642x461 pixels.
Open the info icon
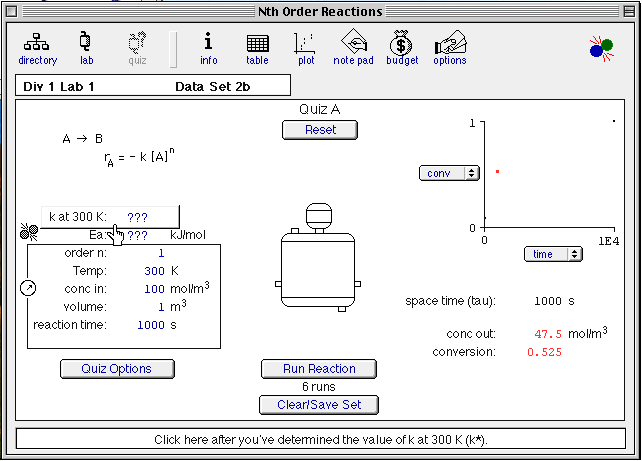point(208,43)
